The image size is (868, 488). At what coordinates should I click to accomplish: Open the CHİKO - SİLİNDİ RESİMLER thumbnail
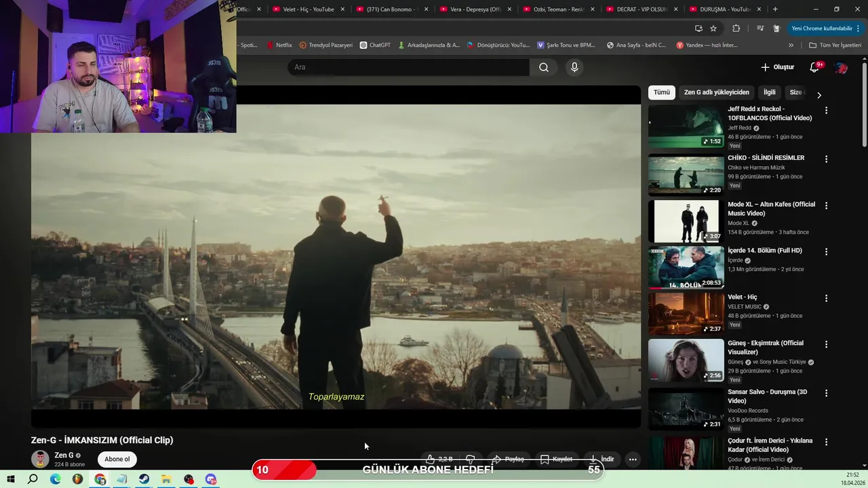pyautogui.click(x=686, y=175)
